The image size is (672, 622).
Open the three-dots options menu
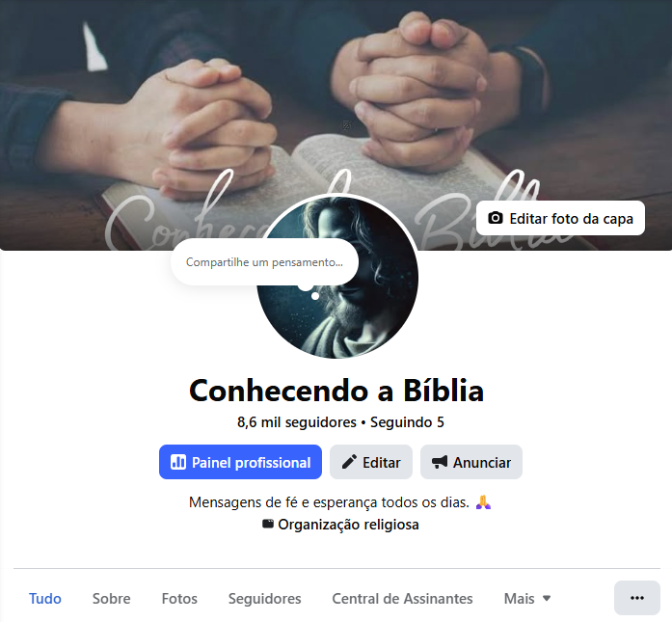[637, 598]
